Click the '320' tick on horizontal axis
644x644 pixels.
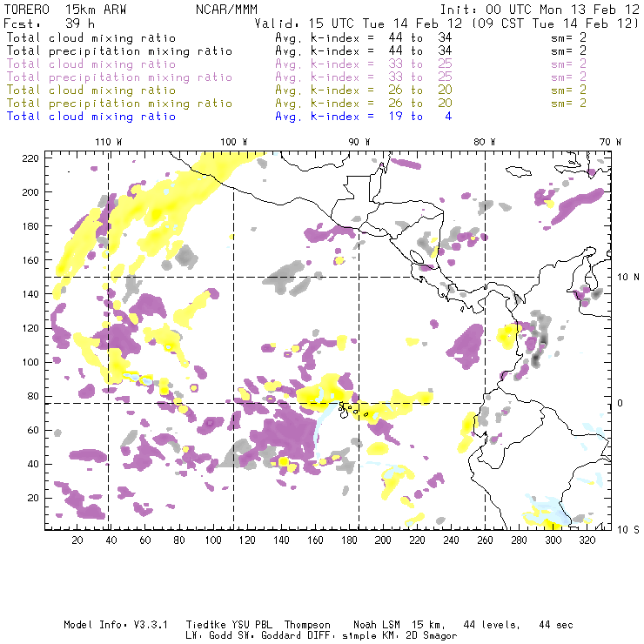[587, 540]
